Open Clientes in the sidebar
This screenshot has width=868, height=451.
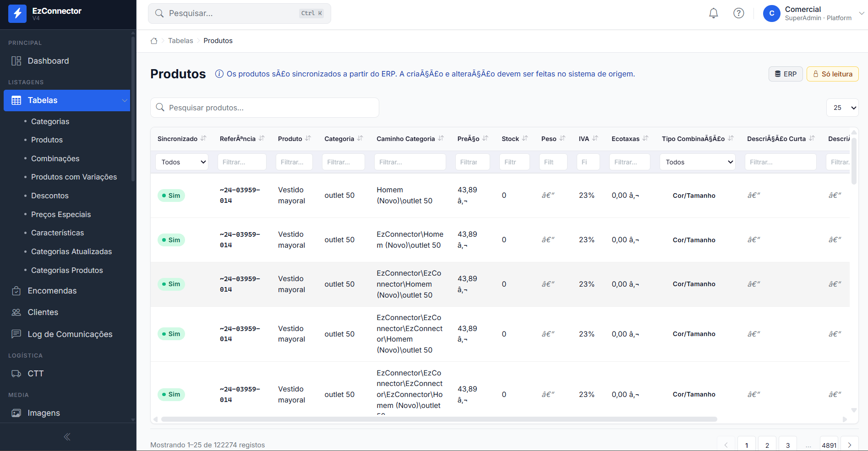[67, 312]
